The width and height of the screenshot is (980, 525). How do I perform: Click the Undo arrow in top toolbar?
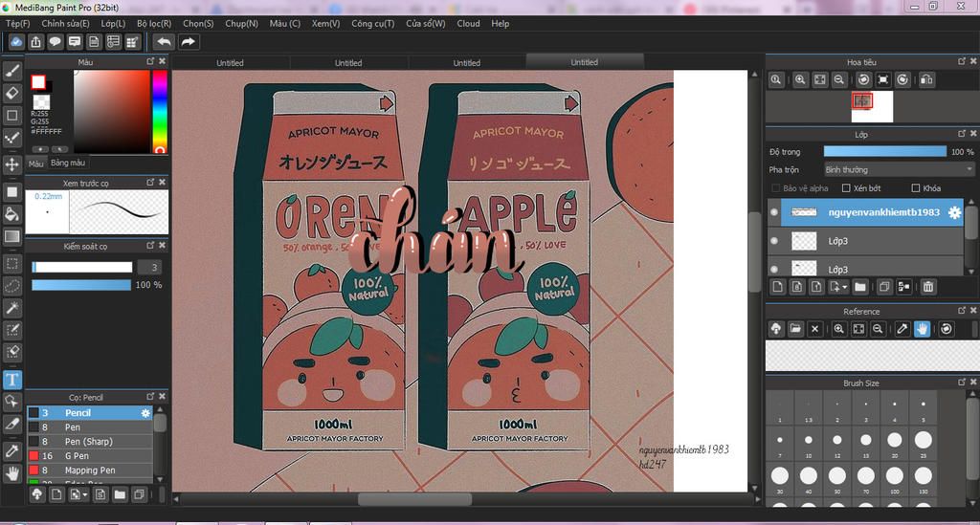point(164,42)
